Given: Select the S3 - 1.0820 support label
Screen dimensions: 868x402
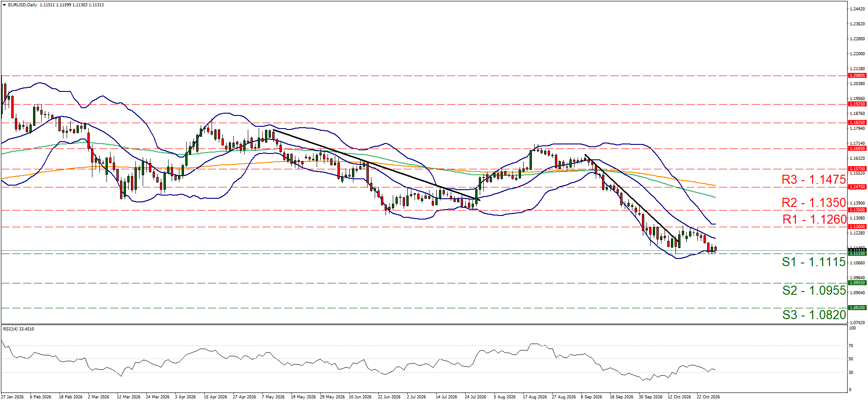Looking at the screenshot, I should tap(814, 315).
